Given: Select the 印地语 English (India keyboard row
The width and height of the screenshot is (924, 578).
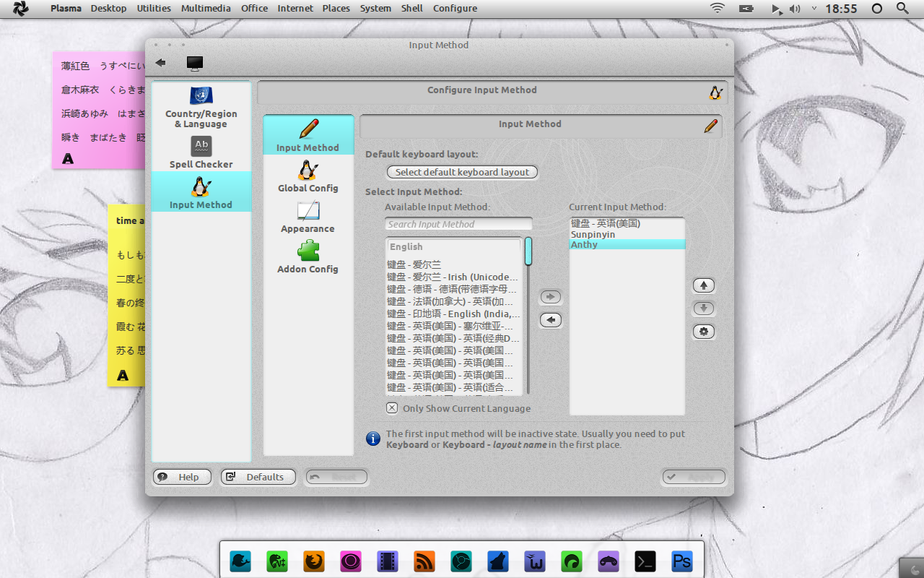Looking at the screenshot, I should 453,314.
